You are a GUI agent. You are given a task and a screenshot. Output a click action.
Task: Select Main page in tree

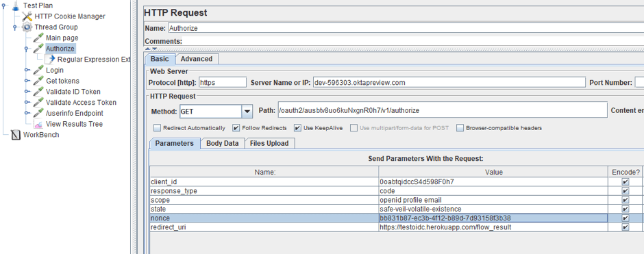tap(62, 38)
